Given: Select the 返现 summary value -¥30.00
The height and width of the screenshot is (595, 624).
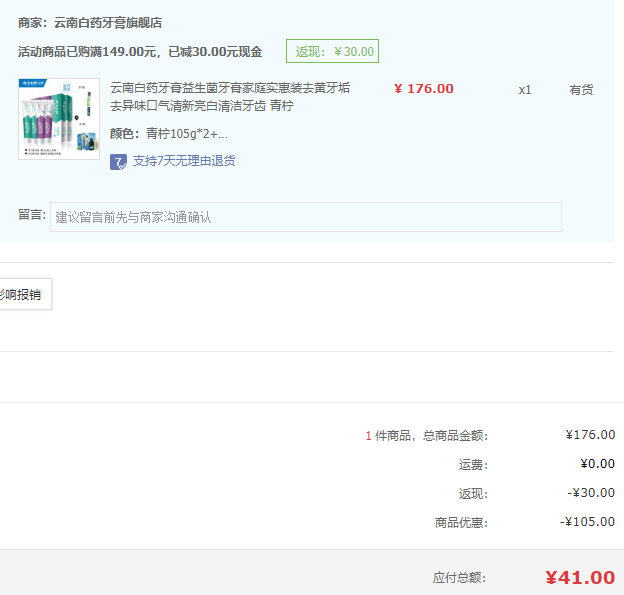Looking at the screenshot, I should [x=591, y=493].
